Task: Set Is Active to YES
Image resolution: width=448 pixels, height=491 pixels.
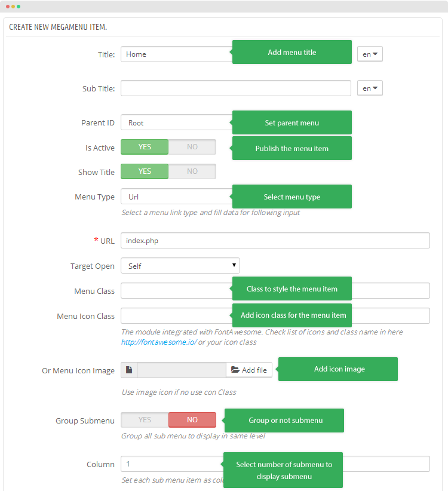Action: click(145, 147)
